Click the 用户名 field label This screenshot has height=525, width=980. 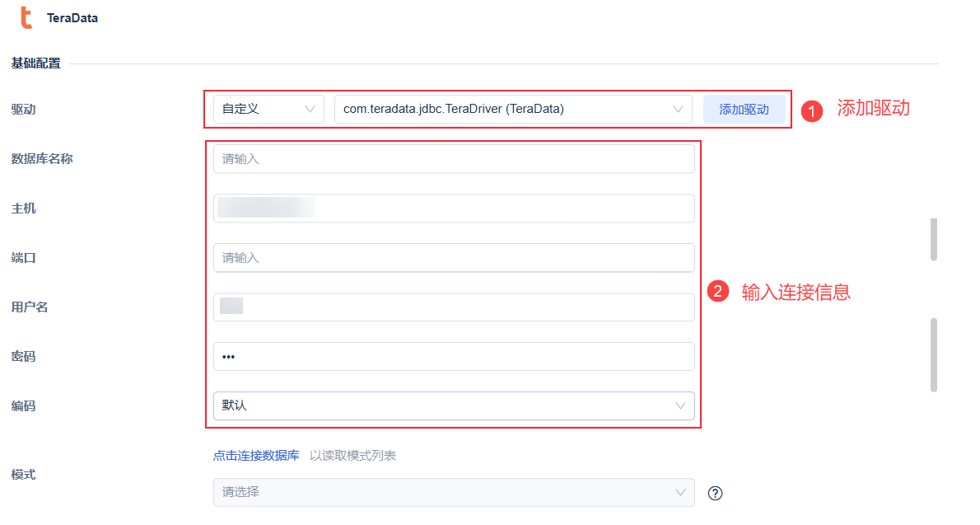point(30,307)
